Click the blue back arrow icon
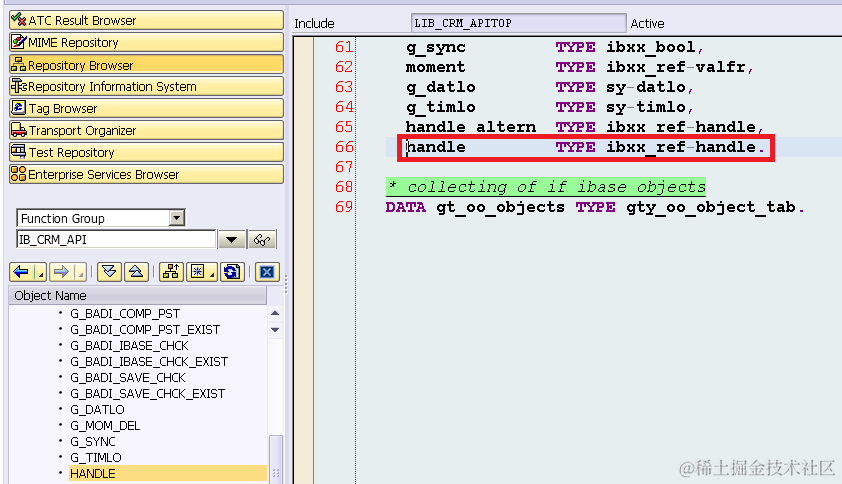The width and height of the screenshot is (842, 484). 21,272
